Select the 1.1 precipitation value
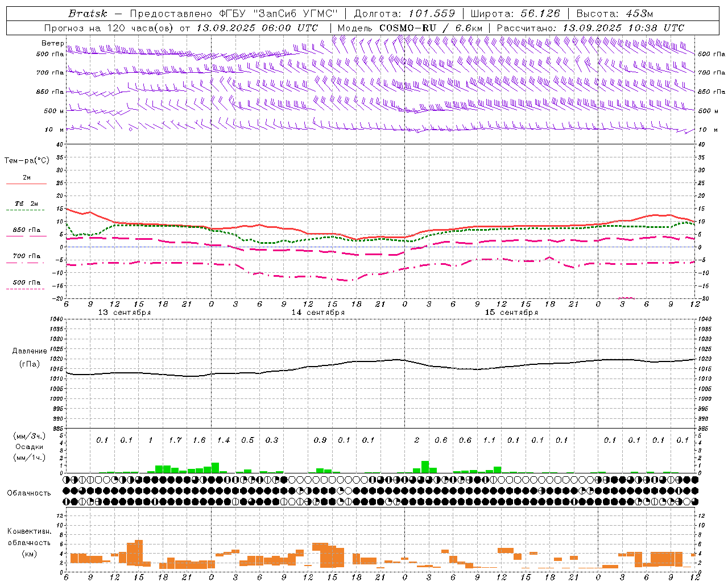 pyautogui.click(x=489, y=440)
